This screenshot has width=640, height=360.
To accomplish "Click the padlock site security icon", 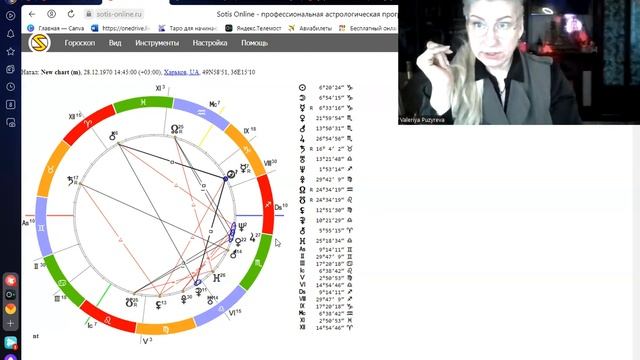I will 89,14.
